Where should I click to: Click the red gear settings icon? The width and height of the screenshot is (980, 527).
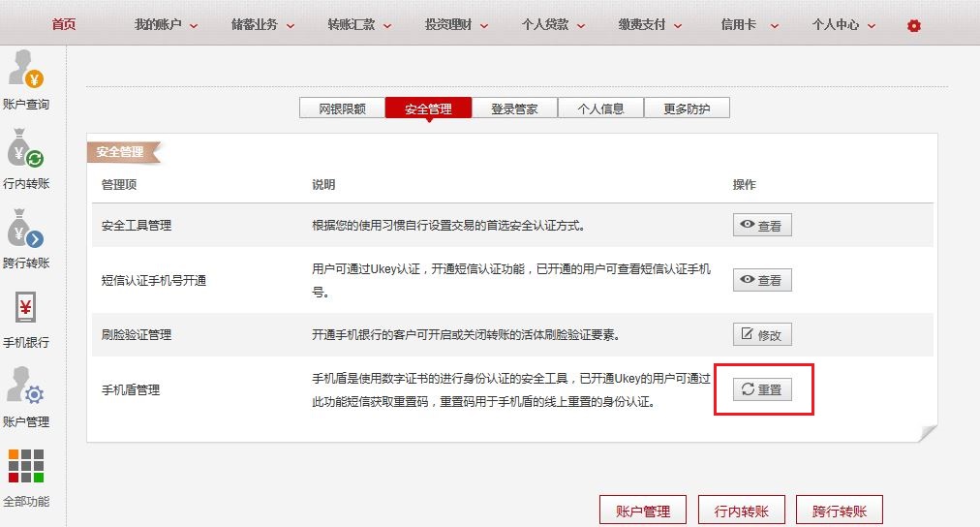point(914,25)
